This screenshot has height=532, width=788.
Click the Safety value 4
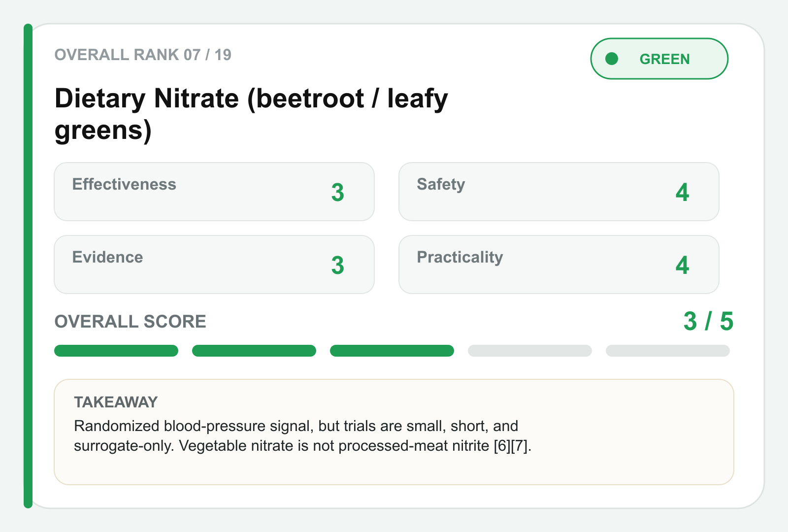682,192
